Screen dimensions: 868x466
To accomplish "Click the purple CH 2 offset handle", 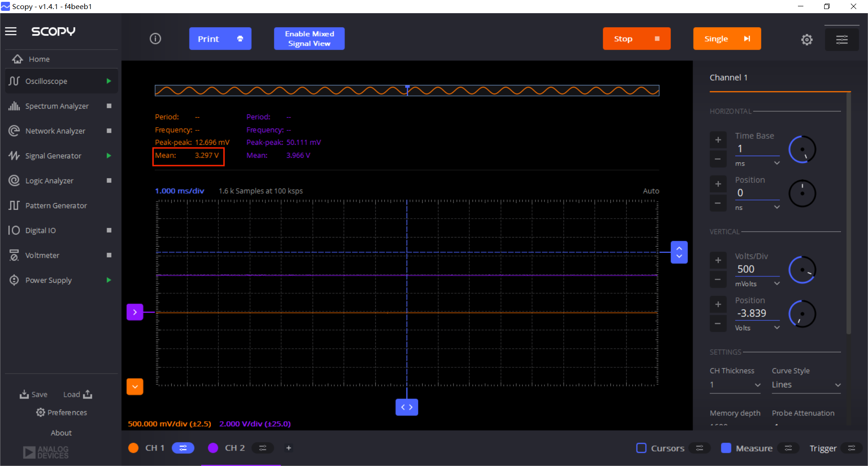I will coord(135,312).
